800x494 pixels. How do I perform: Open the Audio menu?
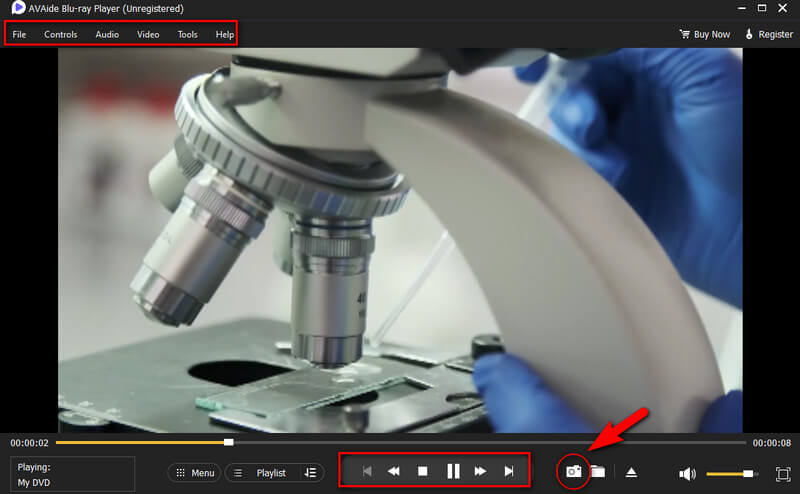tap(107, 34)
